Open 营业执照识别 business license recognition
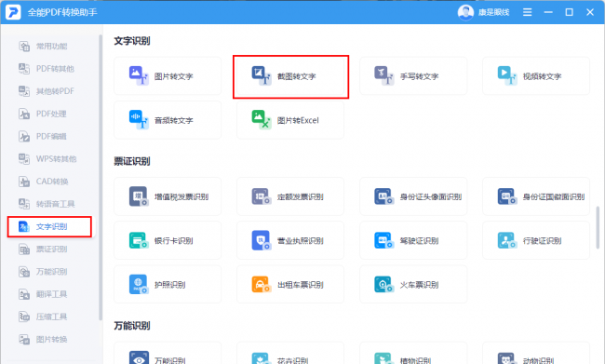Screen dimensions: 605x364 (x=290, y=240)
